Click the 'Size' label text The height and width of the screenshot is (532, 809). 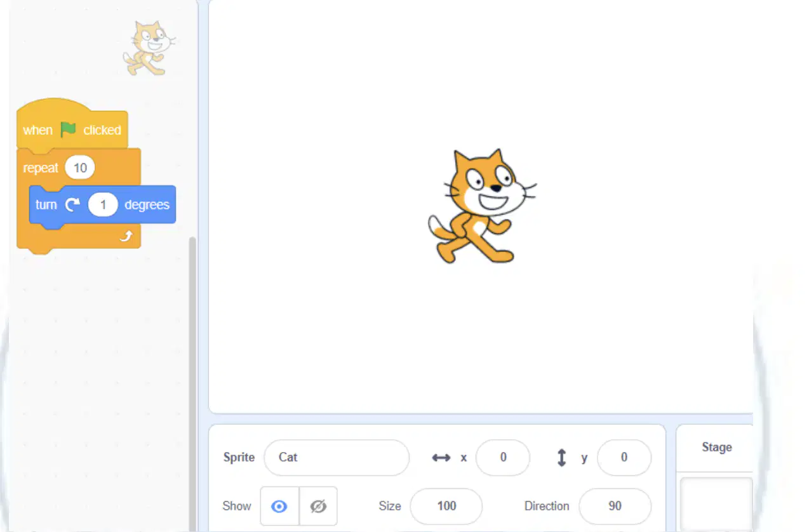[x=390, y=506]
